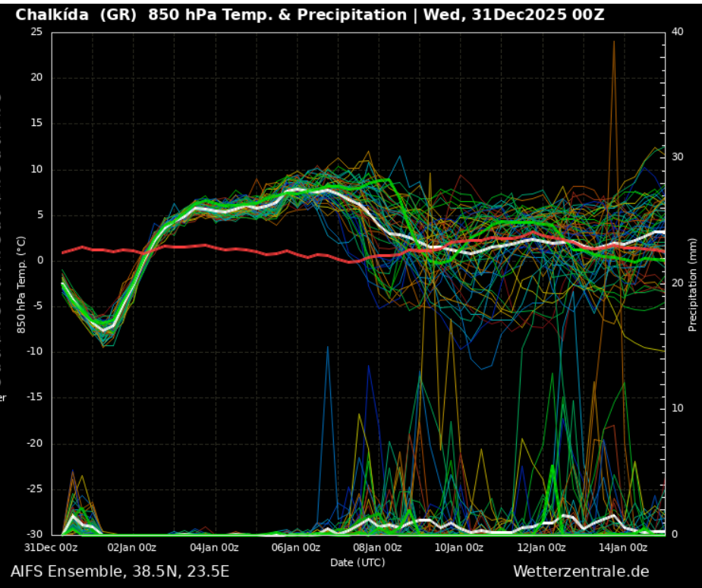This screenshot has width=702, height=588.
Task: Click the '02Jan 00z' date tick
Action: pyautogui.click(x=132, y=547)
